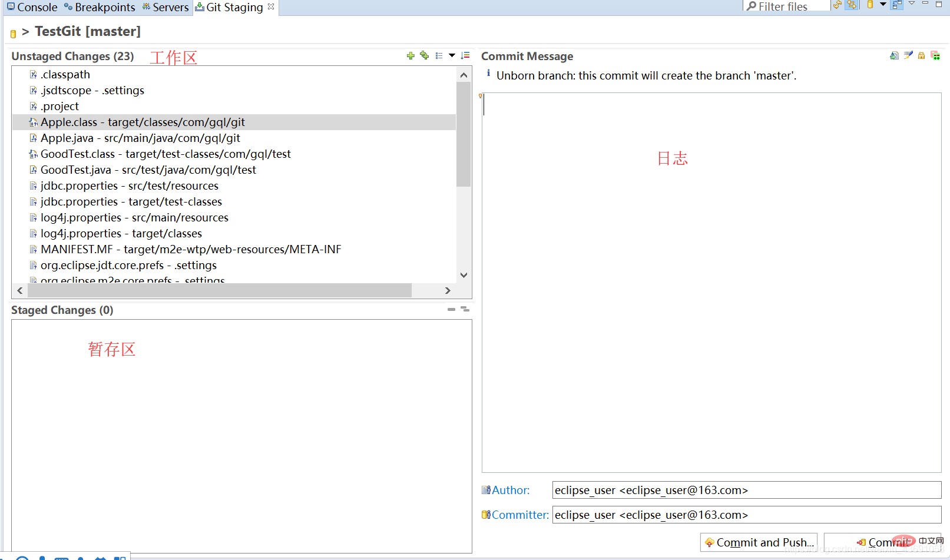Select log4j.properties - target/classes
The width and height of the screenshot is (950, 560).
pyautogui.click(x=234, y=233)
